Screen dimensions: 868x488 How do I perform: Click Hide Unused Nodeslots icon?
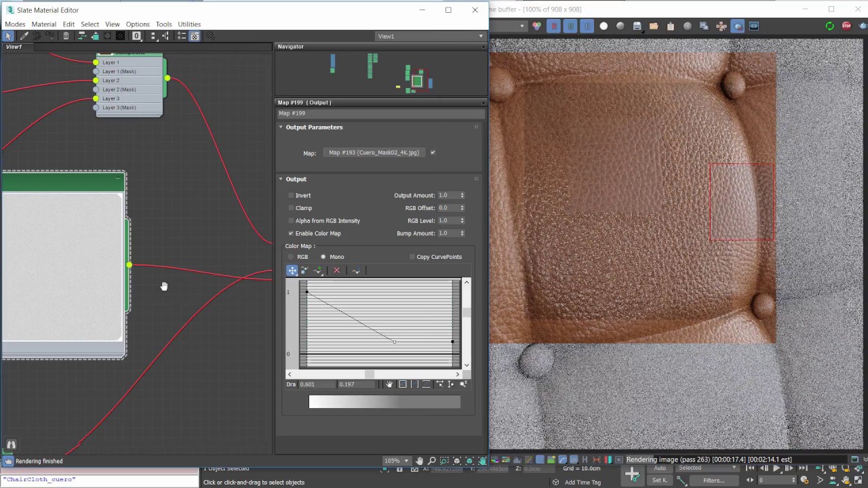pyautogui.click(x=95, y=36)
